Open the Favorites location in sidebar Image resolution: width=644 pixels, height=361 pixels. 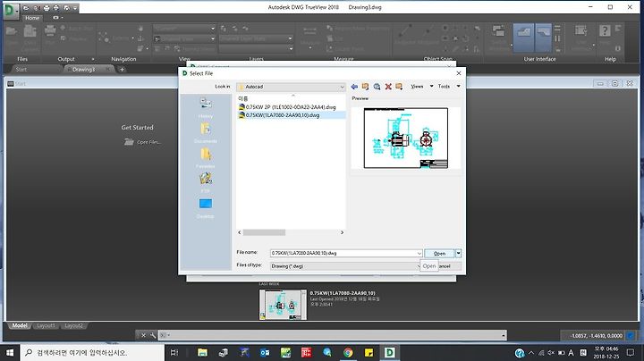(x=206, y=158)
